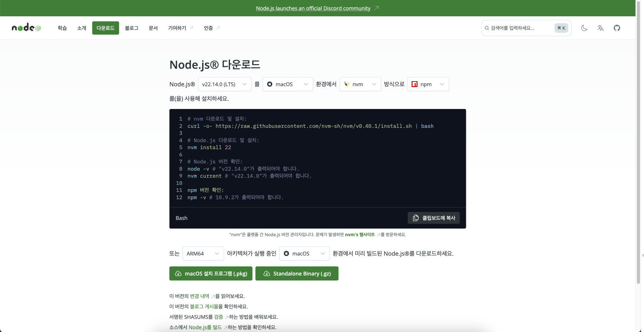Click the "npm -v" code line
The height and width of the screenshot is (332, 644).
[x=236, y=197]
